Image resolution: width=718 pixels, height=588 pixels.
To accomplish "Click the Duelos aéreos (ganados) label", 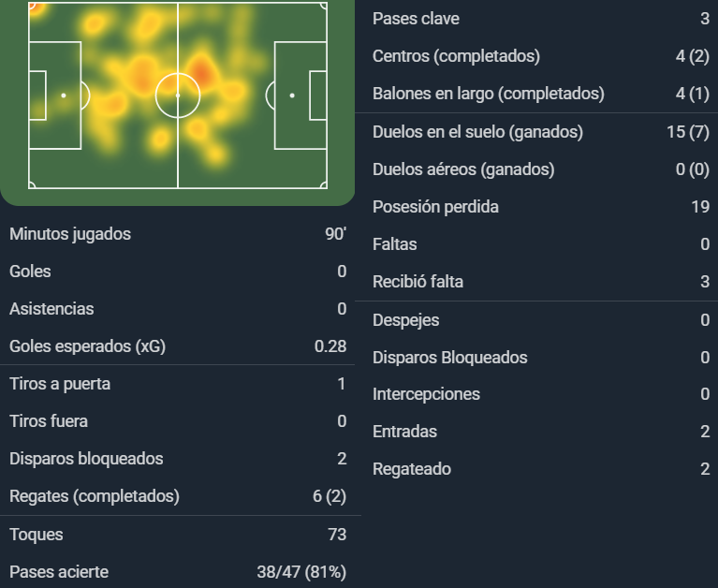I will (x=463, y=169).
